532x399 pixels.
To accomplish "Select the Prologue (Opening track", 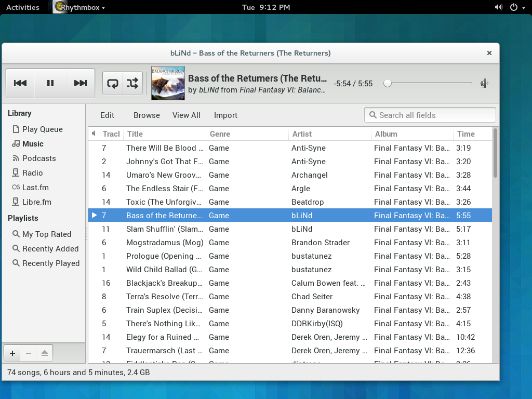I will pyautogui.click(x=290, y=256).
